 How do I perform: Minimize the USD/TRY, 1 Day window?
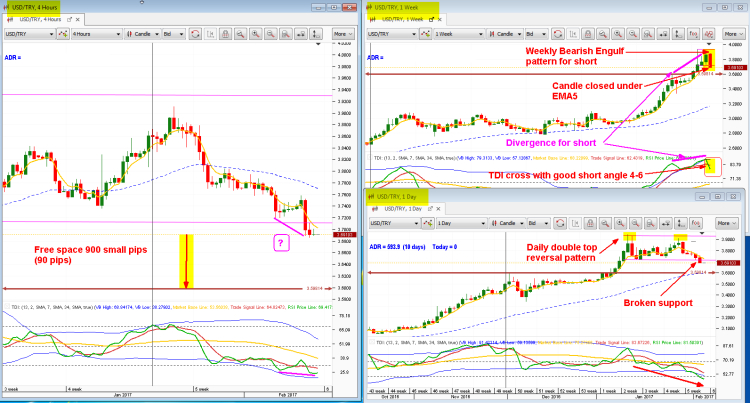click(x=702, y=196)
